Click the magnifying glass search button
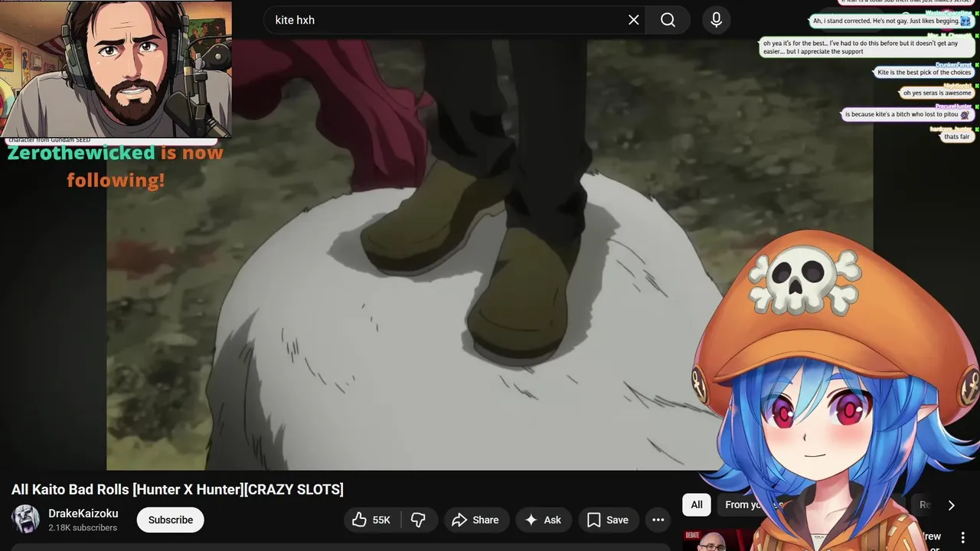 click(668, 20)
